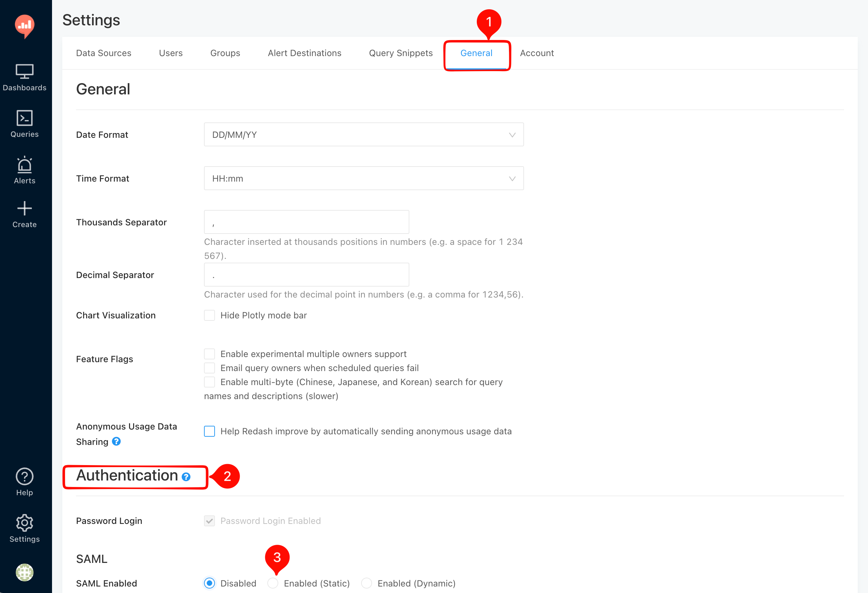Click the Redash logo icon
Screen dimensions: 868x593
(x=25, y=26)
